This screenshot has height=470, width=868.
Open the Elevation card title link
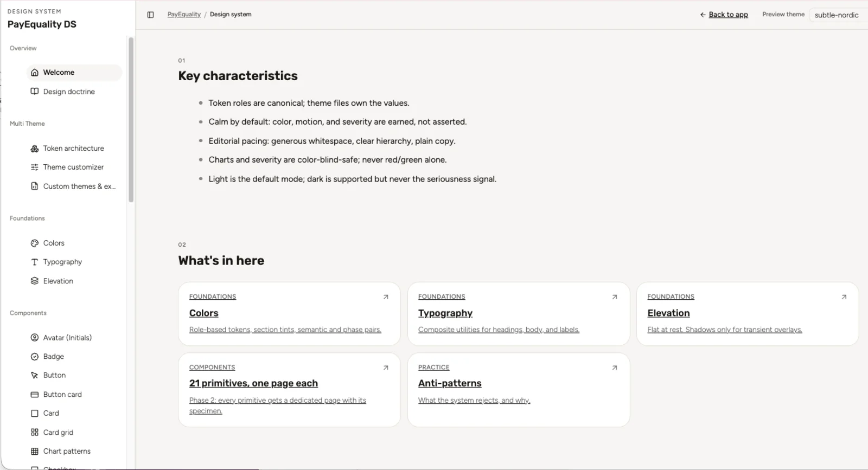coord(668,313)
